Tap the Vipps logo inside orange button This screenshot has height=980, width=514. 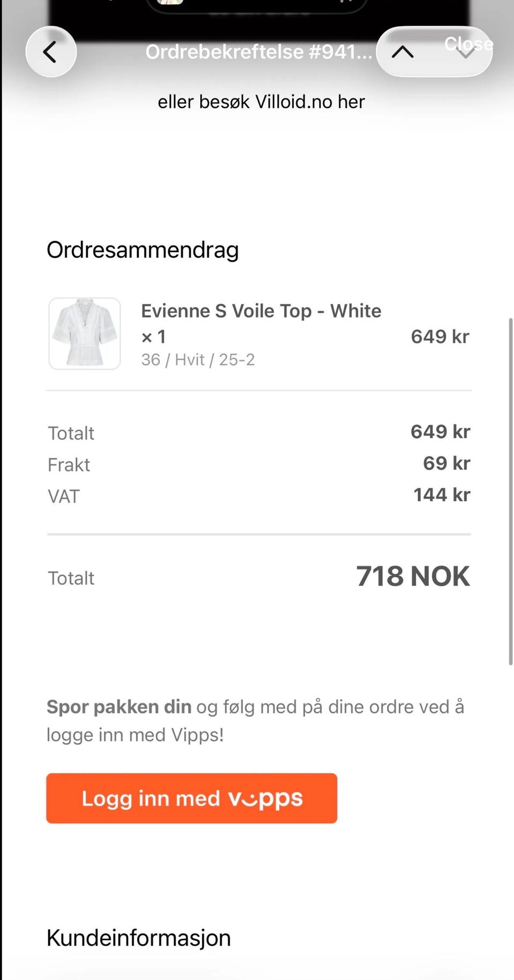coord(266,799)
